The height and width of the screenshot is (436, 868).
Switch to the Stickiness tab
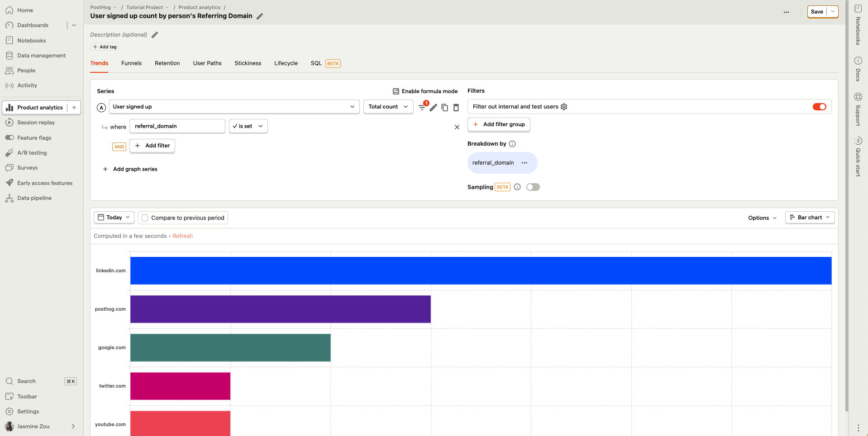pos(248,63)
